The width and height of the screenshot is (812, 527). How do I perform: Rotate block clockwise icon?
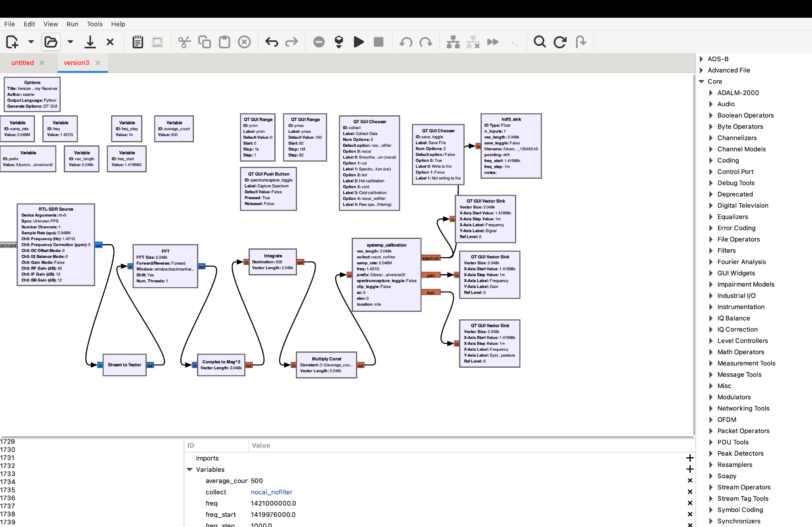pos(426,42)
